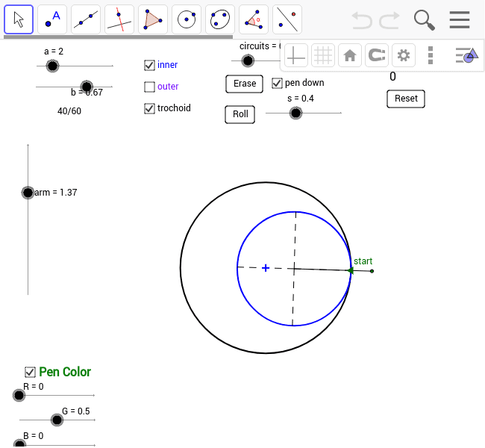Open point capturing magnet options
This screenshot has height=448, width=485.
pyautogui.click(x=377, y=55)
